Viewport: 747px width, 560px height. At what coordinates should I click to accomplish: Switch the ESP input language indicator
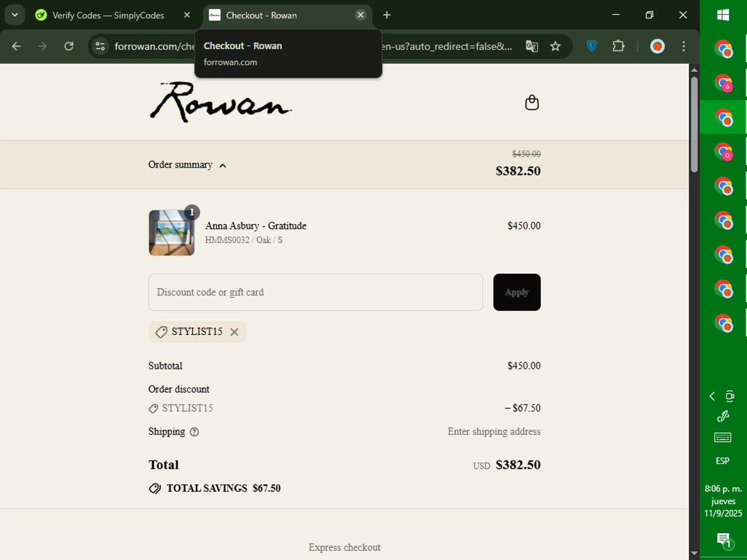[723, 461]
